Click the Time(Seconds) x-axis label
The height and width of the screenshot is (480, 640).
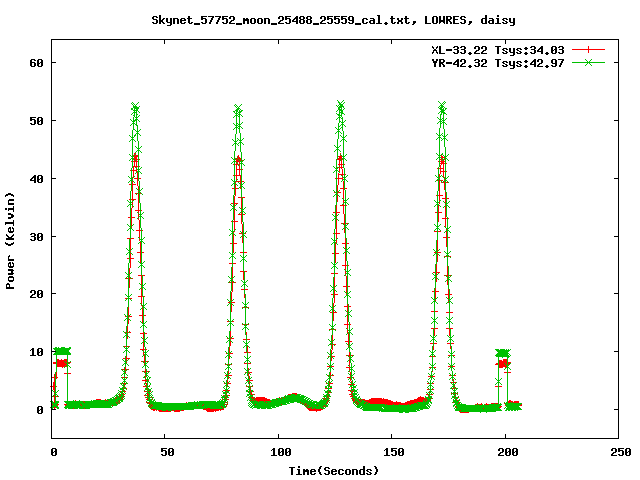click(x=334, y=470)
